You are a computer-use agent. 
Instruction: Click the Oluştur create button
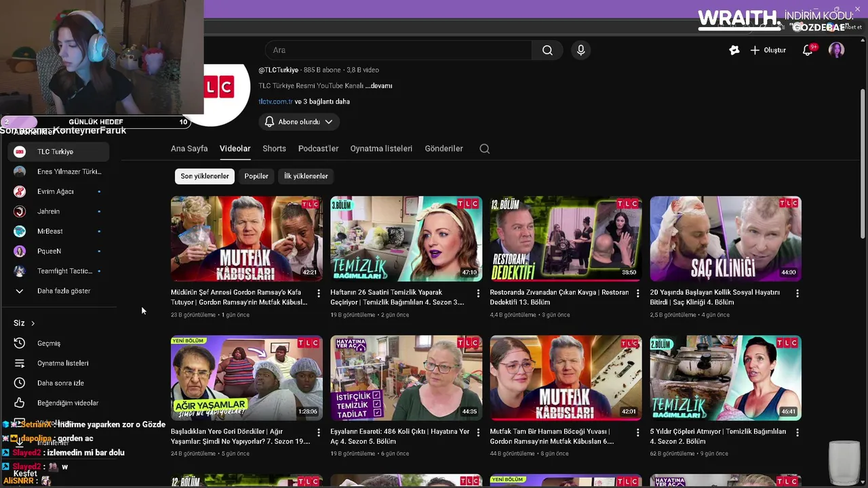768,50
